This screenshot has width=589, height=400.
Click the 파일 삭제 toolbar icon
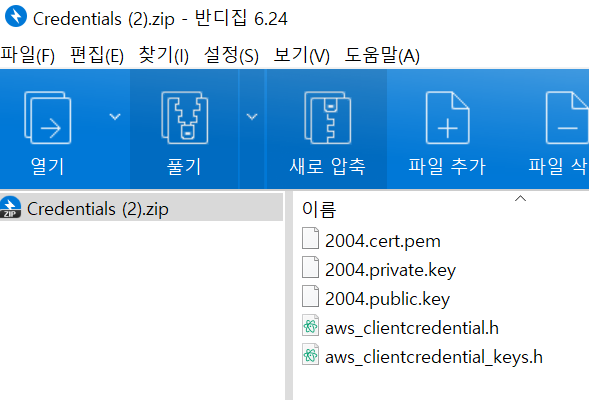567,118
